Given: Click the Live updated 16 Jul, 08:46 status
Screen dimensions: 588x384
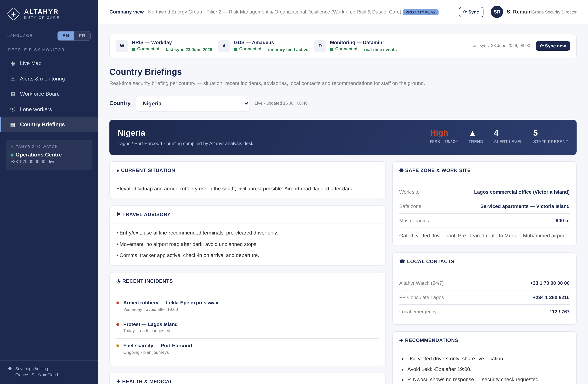Looking at the screenshot, I should click(x=281, y=103).
